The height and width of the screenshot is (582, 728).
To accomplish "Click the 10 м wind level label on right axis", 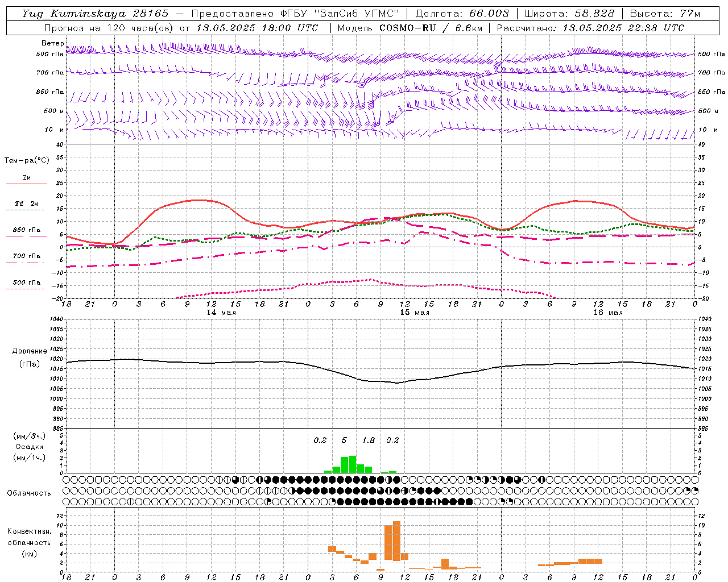I will tap(708, 130).
